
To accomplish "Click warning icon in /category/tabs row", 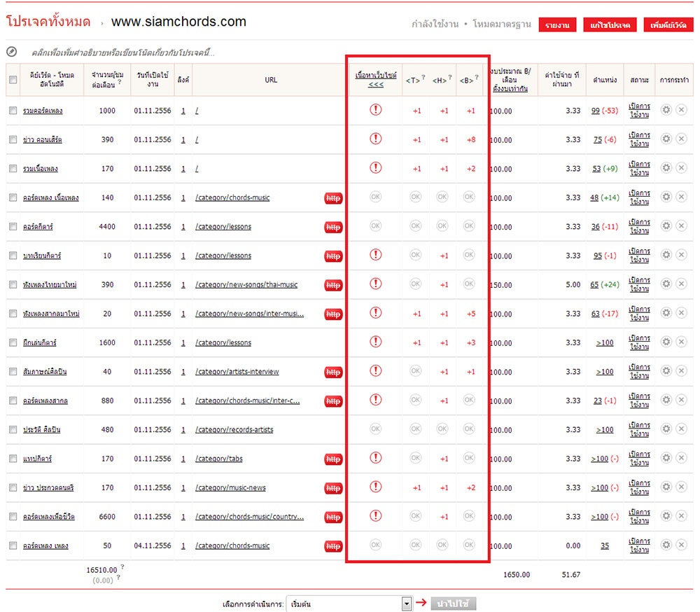I will point(375,457).
